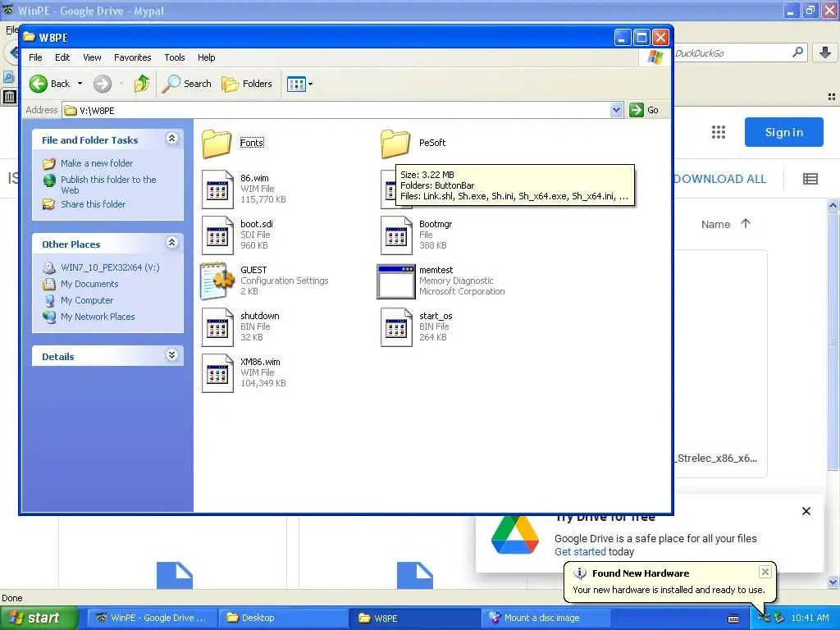840x630 pixels.
Task: Open the Edit menu
Action: pyautogui.click(x=62, y=57)
